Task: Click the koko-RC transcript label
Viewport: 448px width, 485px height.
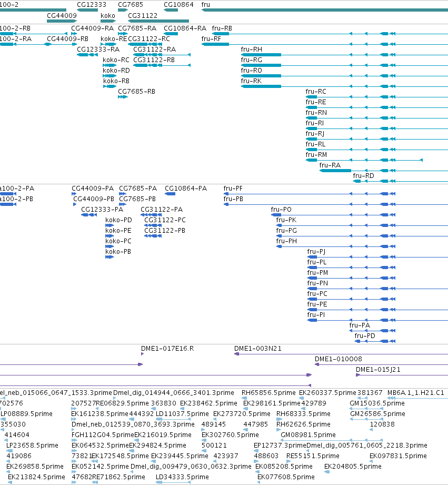Action: click(x=116, y=60)
